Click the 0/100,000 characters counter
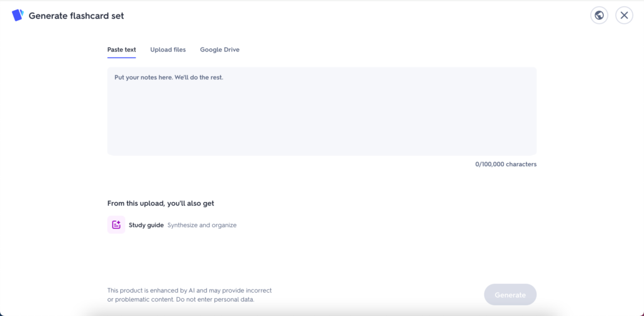 506,164
